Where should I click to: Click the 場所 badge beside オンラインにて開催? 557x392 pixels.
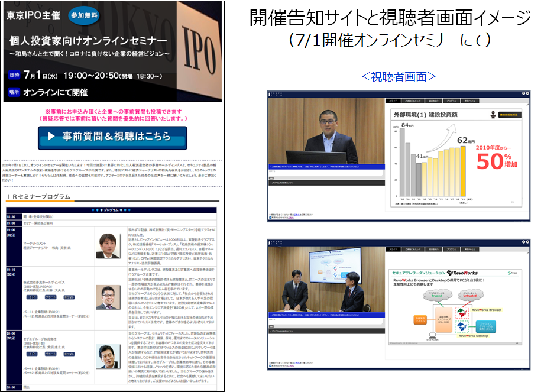14,92
